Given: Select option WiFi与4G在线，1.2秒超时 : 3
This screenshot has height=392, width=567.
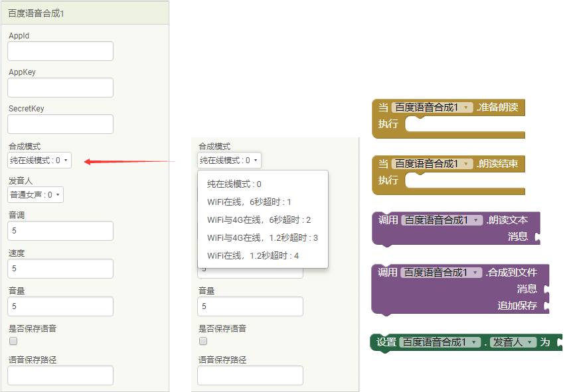Looking at the screenshot, I should [263, 237].
